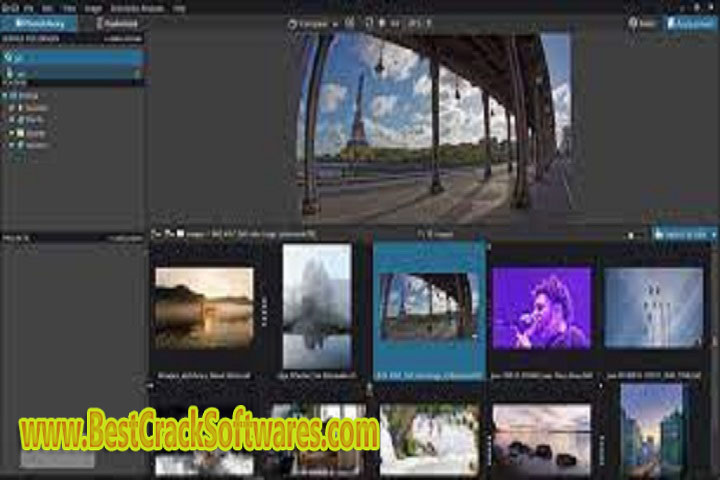Expand the third subfolder with yellow folder icon

pyautogui.click(x=12, y=133)
